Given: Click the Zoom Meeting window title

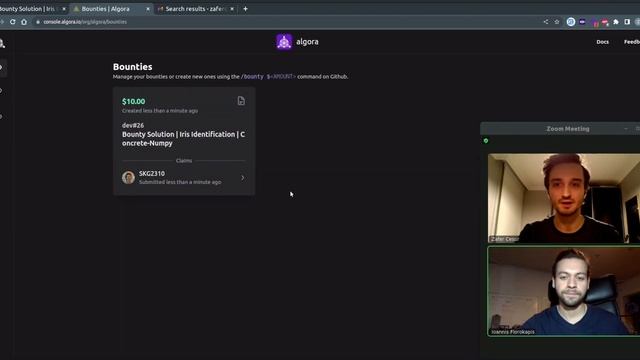Looking at the screenshot, I should tap(568, 129).
